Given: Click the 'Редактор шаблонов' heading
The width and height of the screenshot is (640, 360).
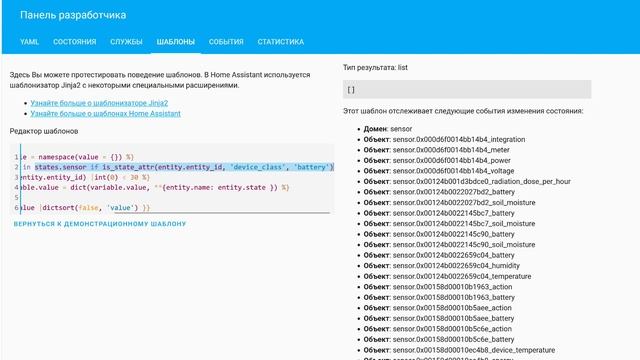Looking at the screenshot, I should tap(44, 131).
